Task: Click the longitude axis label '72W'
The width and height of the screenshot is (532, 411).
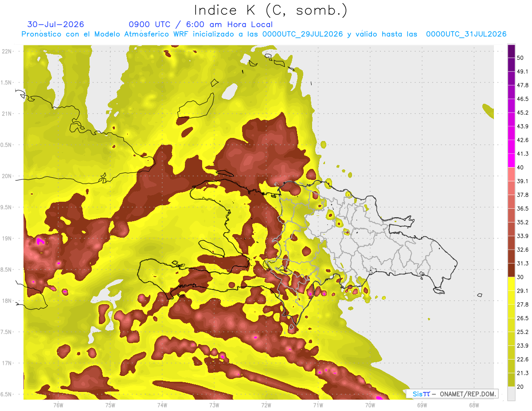Action: [266, 404]
